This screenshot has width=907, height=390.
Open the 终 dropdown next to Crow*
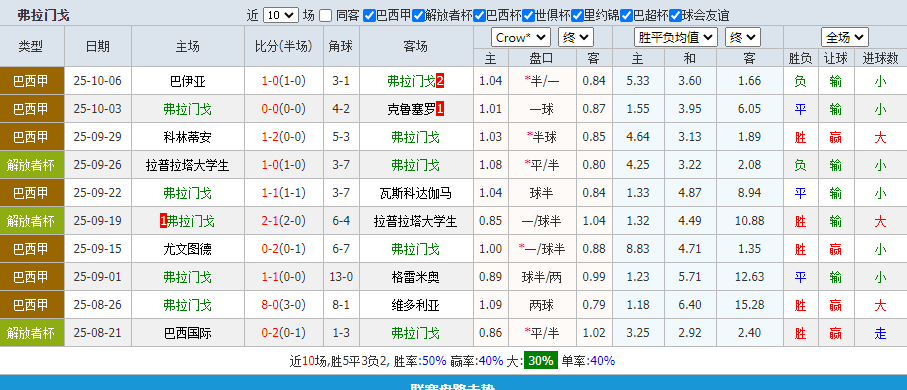(x=576, y=38)
